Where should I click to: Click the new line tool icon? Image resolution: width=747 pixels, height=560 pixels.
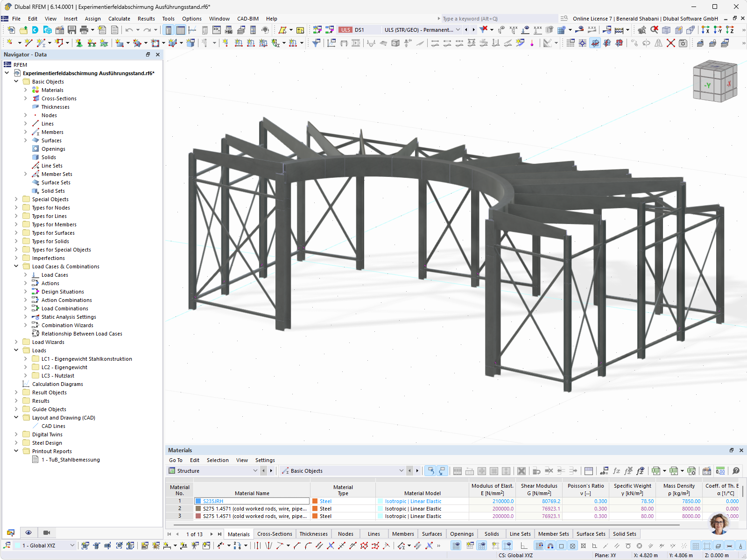click(28, 43)
